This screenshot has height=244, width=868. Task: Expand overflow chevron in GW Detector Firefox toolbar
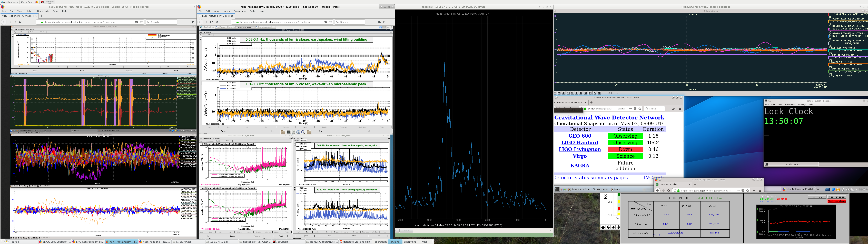673,108
